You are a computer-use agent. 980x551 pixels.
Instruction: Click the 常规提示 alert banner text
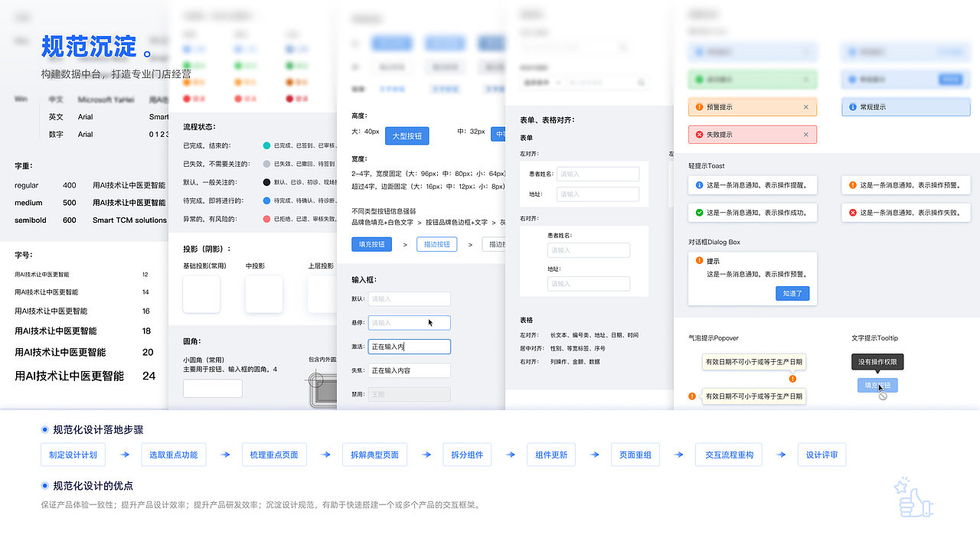(873, 107)
